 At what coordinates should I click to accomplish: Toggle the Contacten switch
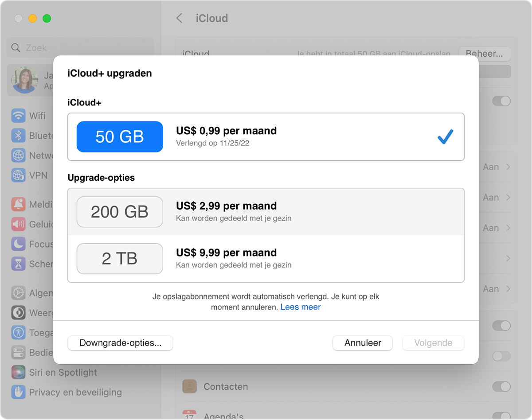(x=501, y=386)
